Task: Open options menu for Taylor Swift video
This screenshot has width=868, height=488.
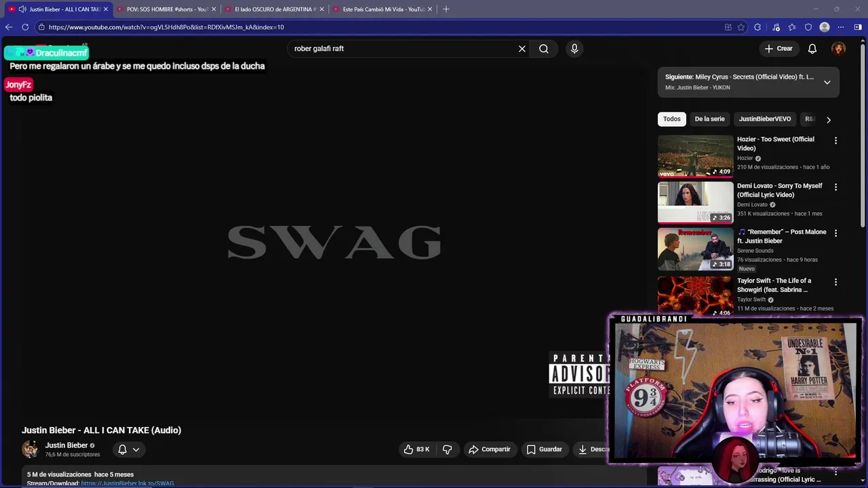Action: 835,282
